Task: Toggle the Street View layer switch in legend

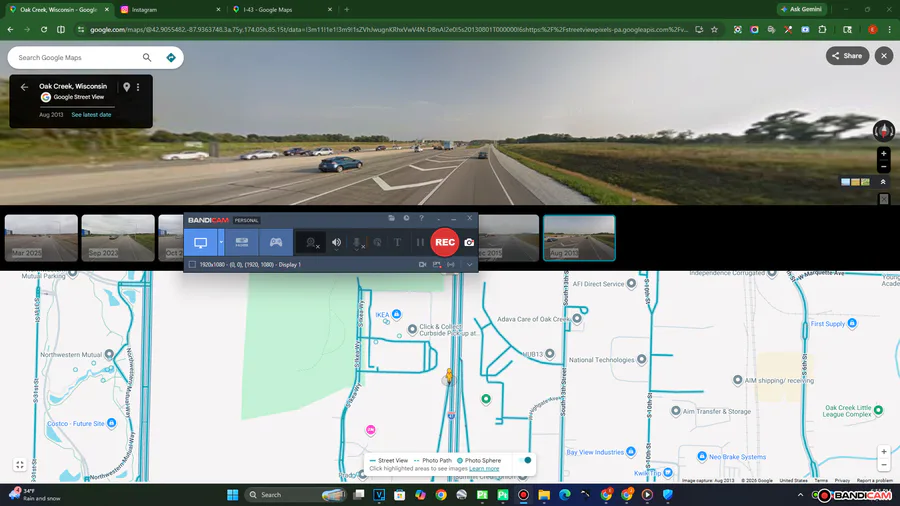Action: (x=525, y=460)
